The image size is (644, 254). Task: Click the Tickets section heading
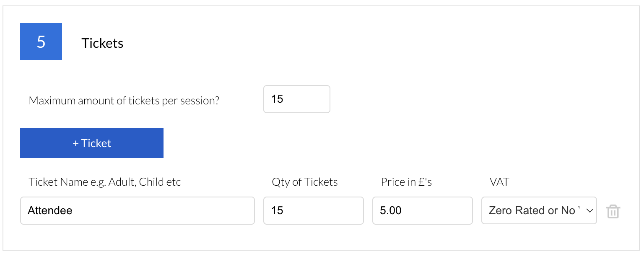[x=102, y=43]
